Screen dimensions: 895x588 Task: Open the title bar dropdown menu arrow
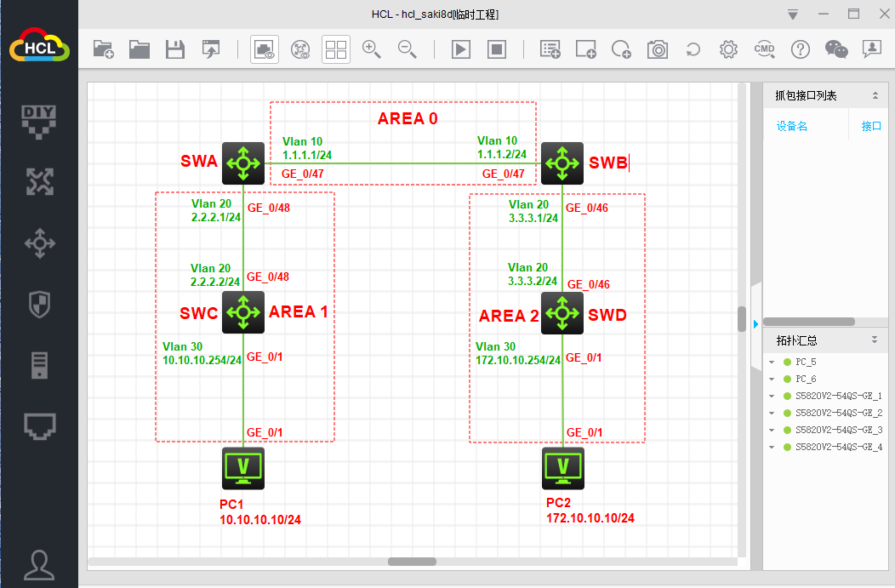[793, 14]
